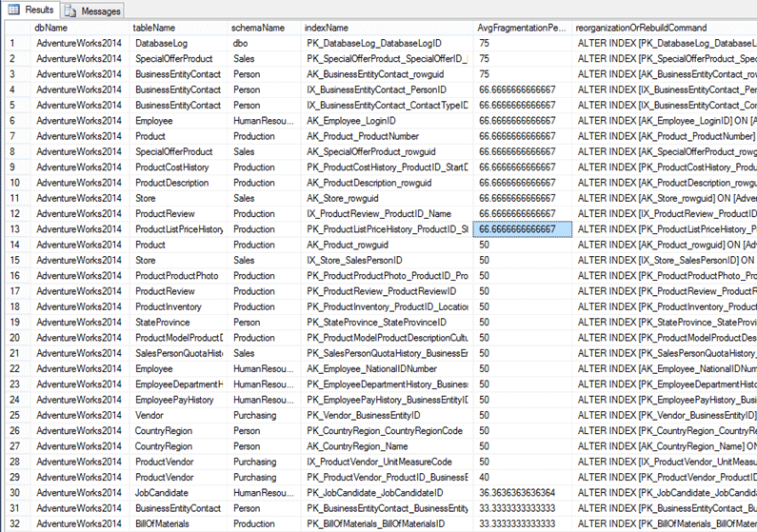This screenshot has height=532, width=757.
Task: Select row number 32 header
Action: [18, 523]
